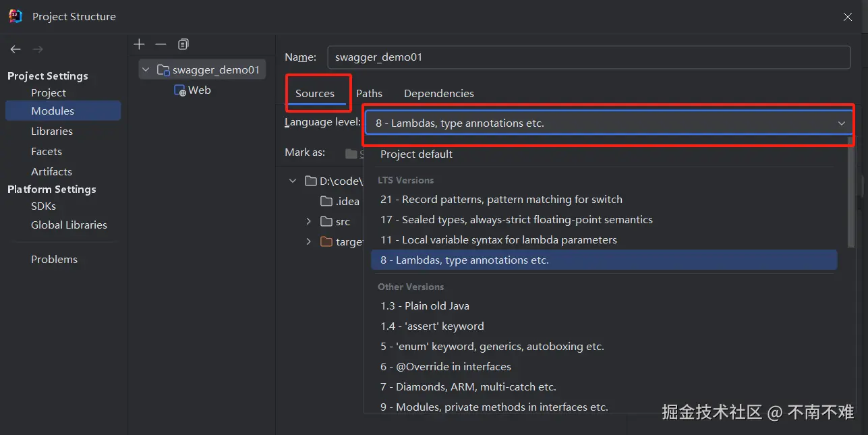Click the orange target folder icon
This screenshot has width=868, height=435.
(326, 241)
